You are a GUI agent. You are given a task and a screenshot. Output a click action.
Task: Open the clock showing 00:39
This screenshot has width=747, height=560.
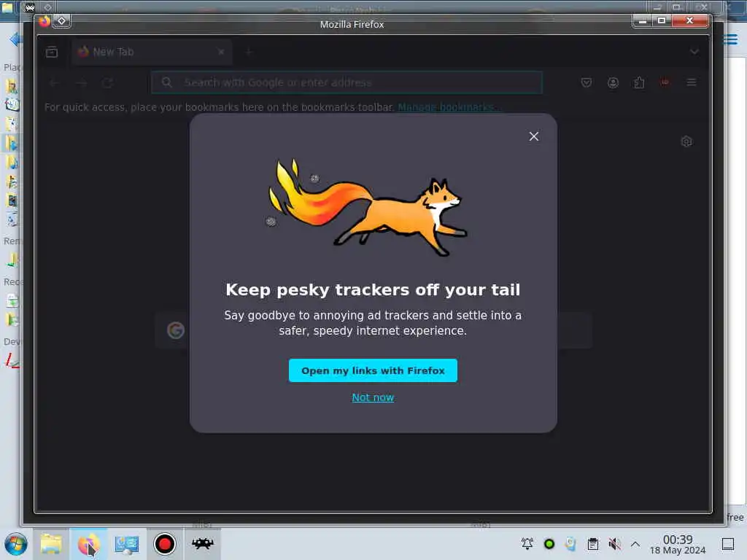click(678, 544)
